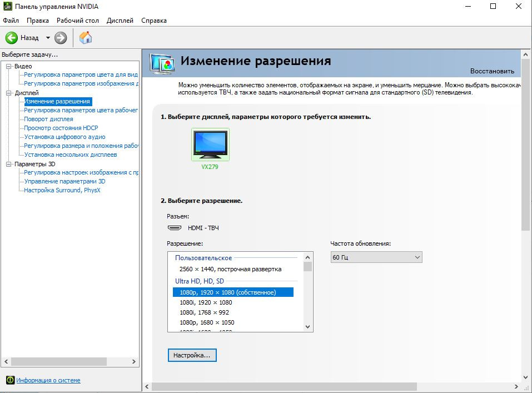
Task: Open the Справка menu
Action: click(x=153, y=21)
